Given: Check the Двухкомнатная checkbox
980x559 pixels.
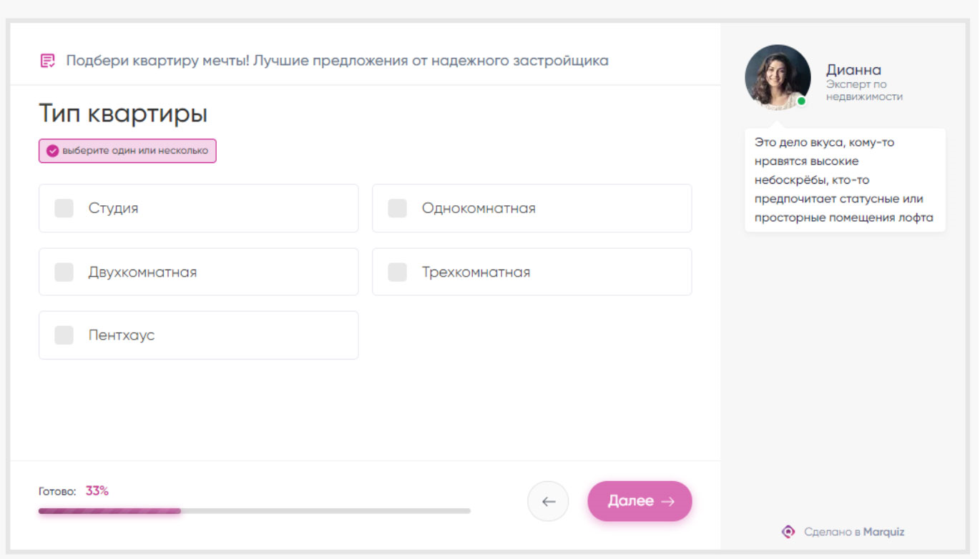Looking at the screenshot, I should coord(64,272).
